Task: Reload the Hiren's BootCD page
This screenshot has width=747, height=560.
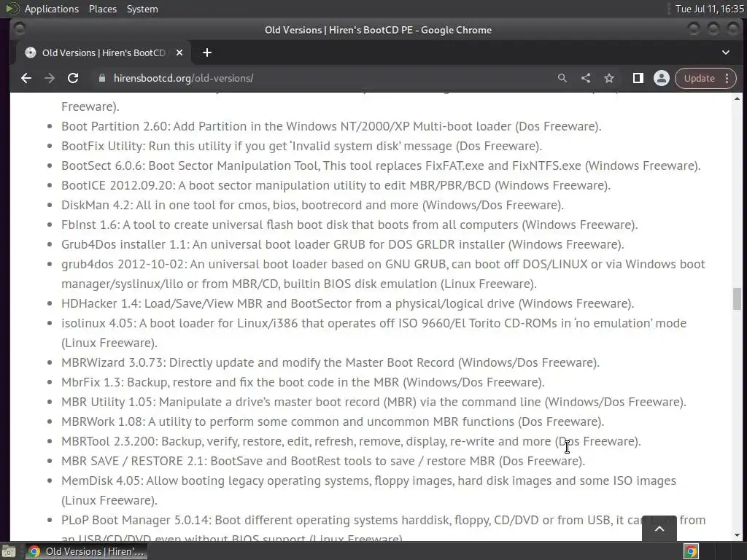Action: tap(73, 78)
